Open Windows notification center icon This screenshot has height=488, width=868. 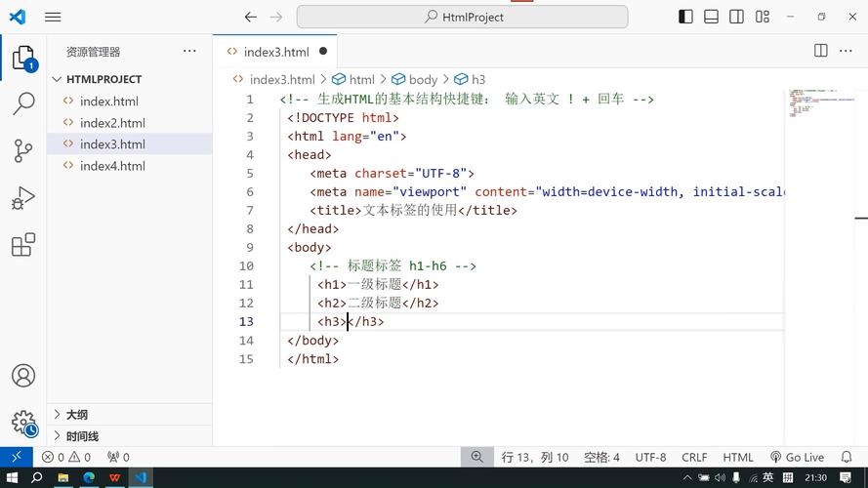(x=846, y=477)
